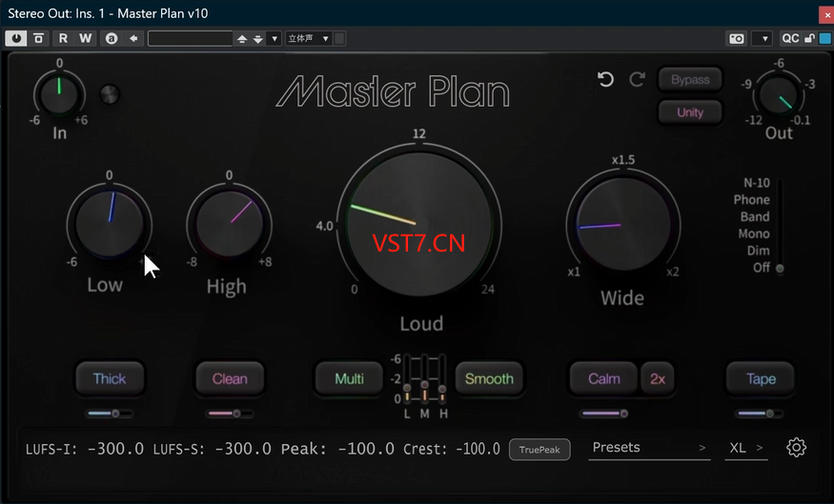Screen dimensions: 834x504
Task: Select Dim monitor mode
Action: click(x=759, y=251)
